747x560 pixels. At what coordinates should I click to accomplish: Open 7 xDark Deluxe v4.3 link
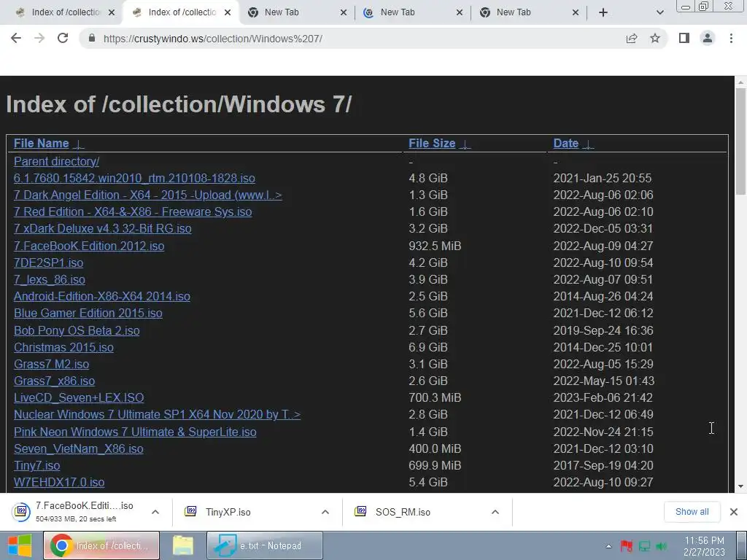pos(102,228)
